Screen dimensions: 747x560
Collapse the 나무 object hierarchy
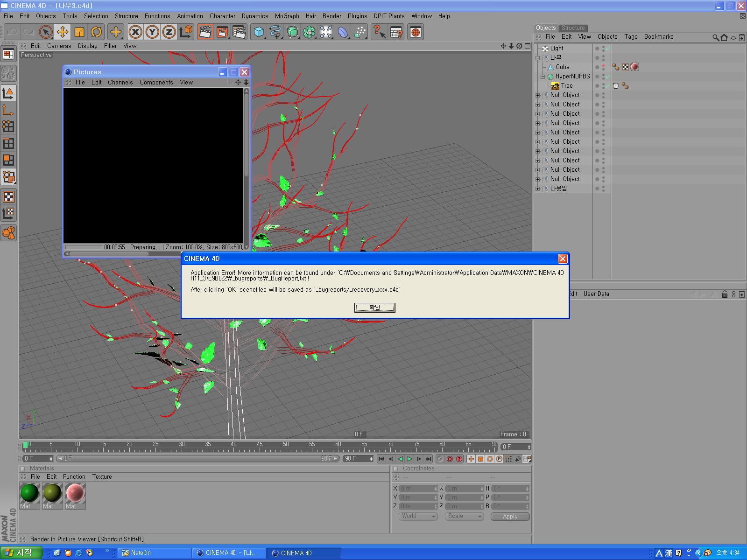tap(538, 58)
